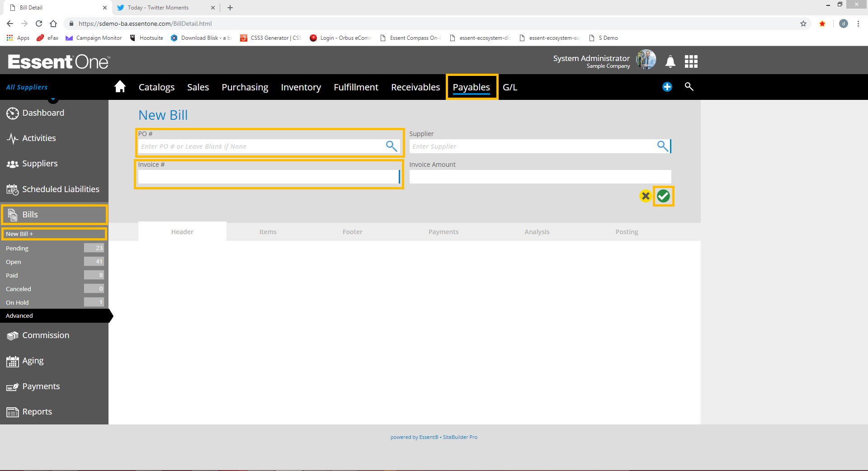Open the apps grid icon
The image size is (868, 471).
[x=691, y=61]
